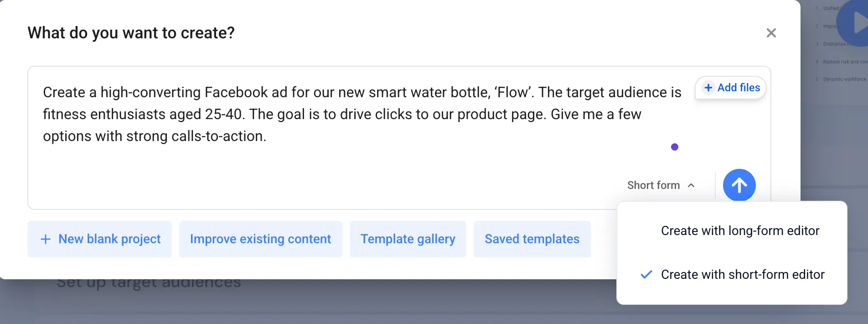Select the "Dynamic workforce" list item
The image size is (868, 324).
pyautogui.click(x=844, y=79)
